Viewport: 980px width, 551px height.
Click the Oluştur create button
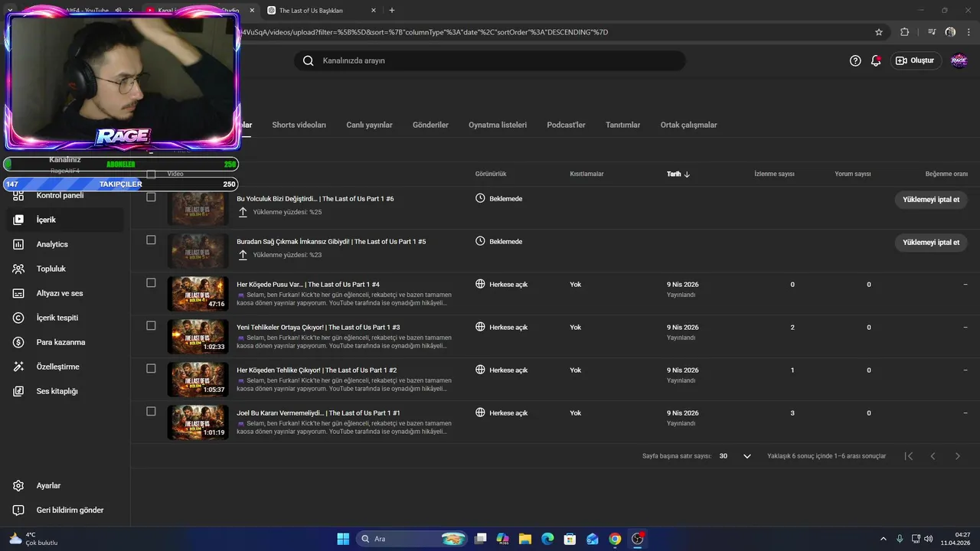tap(916, 60)
